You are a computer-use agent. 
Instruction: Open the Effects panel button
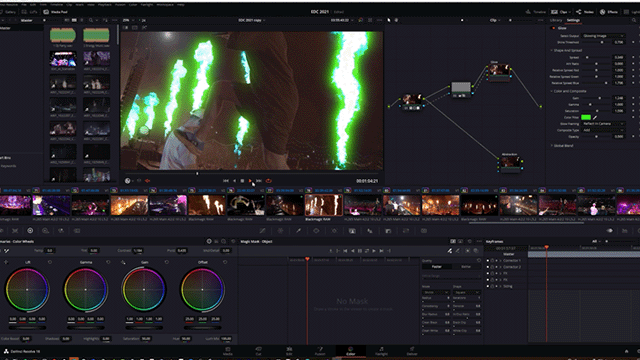pyautogui.click(x=608, y=12)
